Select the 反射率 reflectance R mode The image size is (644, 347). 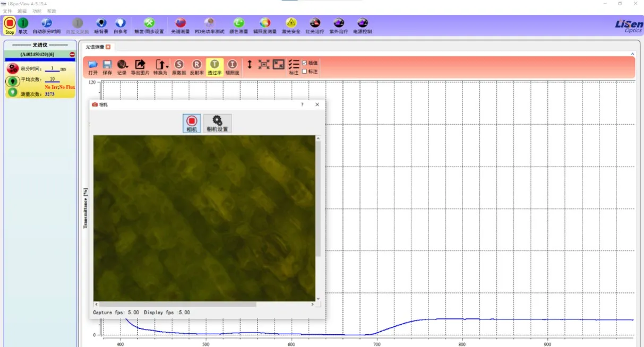tap(196, 65)
